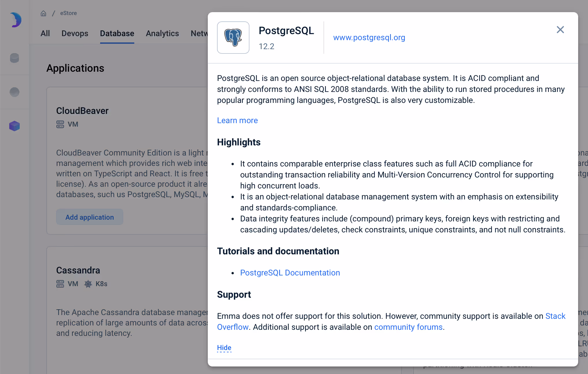Click the VM icon on the Cassandra card
Image resolution: width=588 pixels, height=374 pixels.
[60, 284]
